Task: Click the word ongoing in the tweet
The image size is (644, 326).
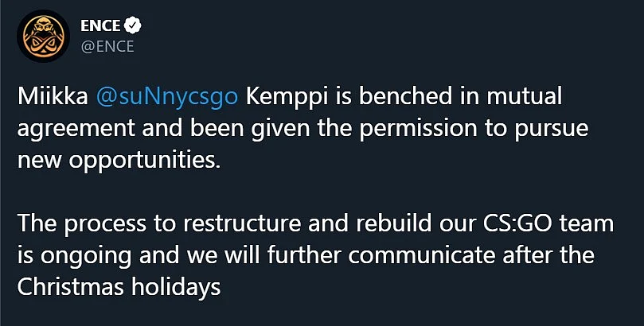Action: (85, 257)
